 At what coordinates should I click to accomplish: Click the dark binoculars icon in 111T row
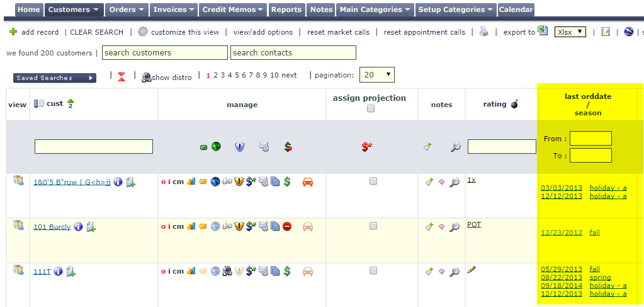pos(227,271)
